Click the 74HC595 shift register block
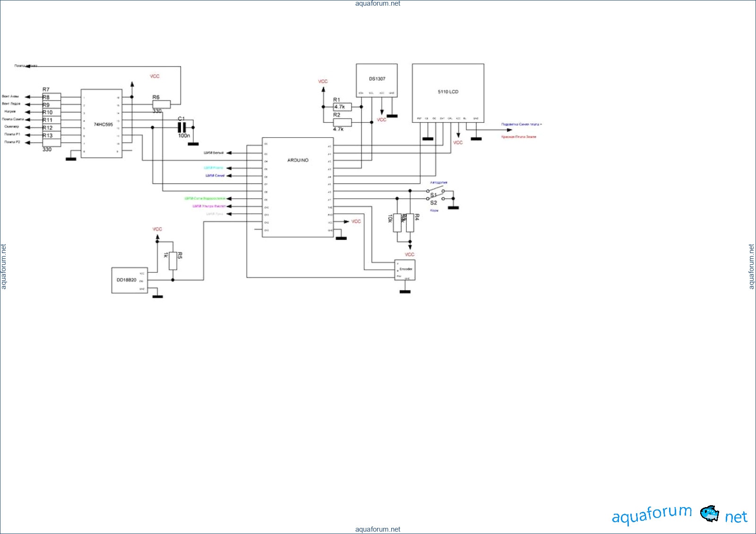The width and height of the screenshot is (756, 534). point(102,124)
